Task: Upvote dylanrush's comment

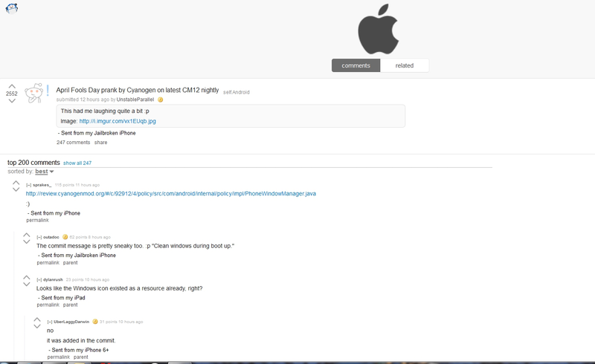Action: click(x=27, y=277)
